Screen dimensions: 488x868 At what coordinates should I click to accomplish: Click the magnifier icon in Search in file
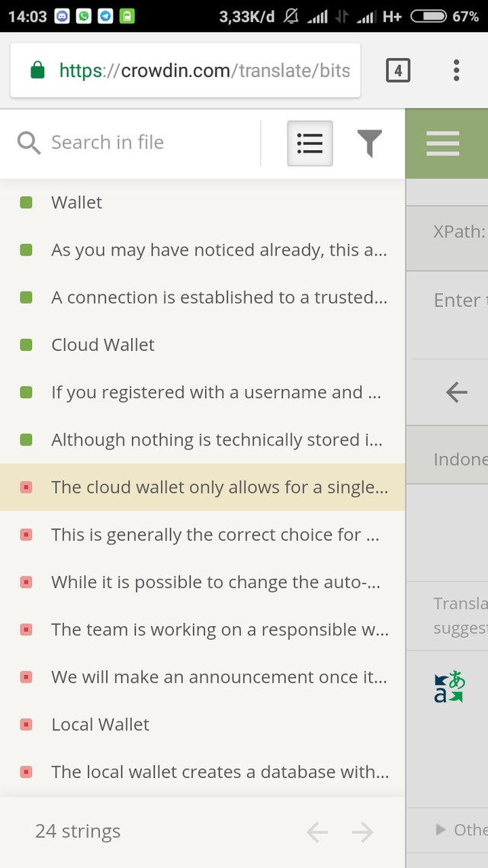click(28, 143)
